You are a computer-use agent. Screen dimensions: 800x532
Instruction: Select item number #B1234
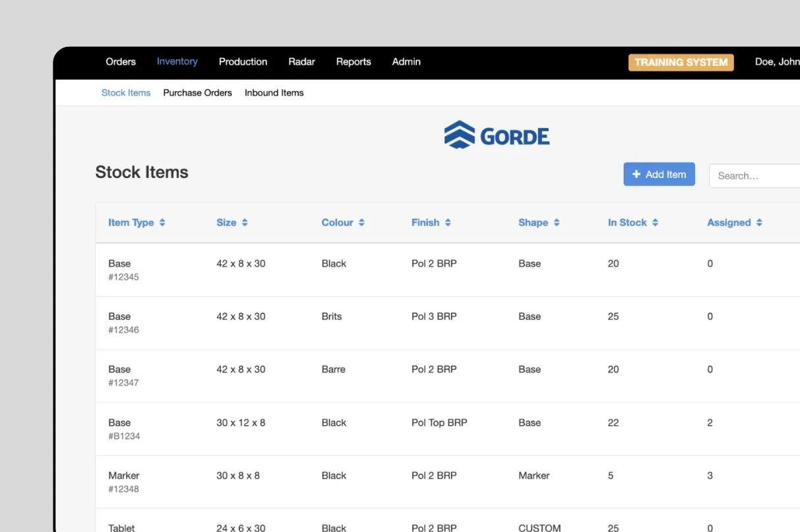(124, 436)
